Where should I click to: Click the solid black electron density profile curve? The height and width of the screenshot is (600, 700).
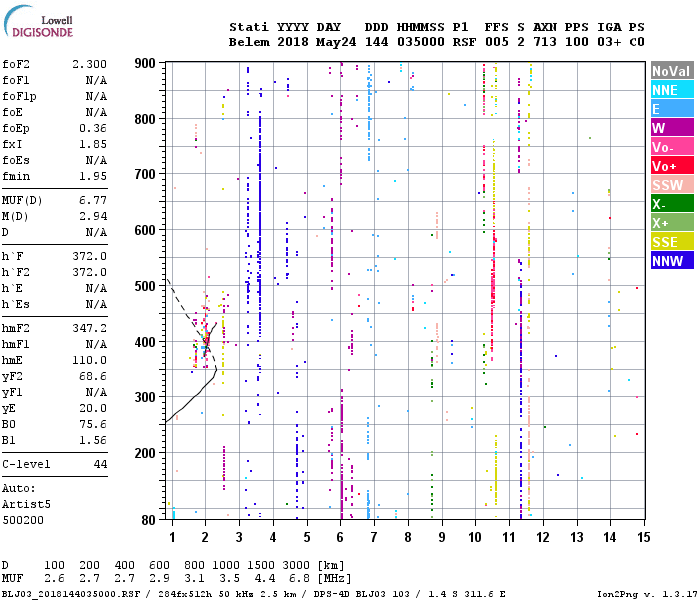pos(197,394)
